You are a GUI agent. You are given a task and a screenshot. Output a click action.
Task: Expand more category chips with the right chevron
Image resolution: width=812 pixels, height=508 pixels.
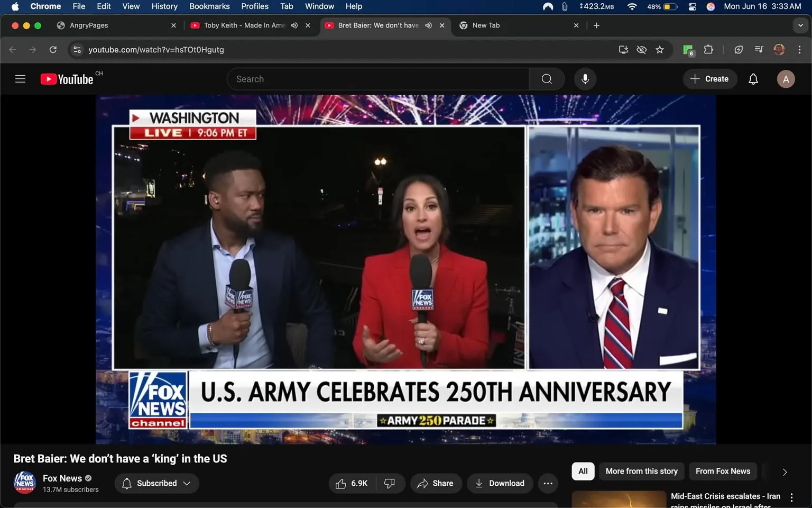coord(785,471)
